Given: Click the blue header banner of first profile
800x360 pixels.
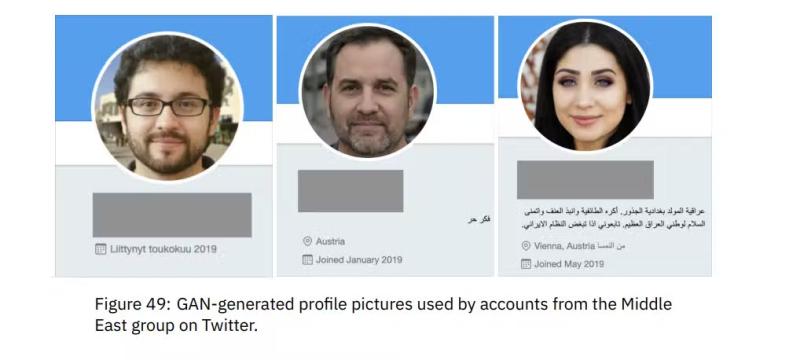Looking at the screenshot, I should [163, 68].
